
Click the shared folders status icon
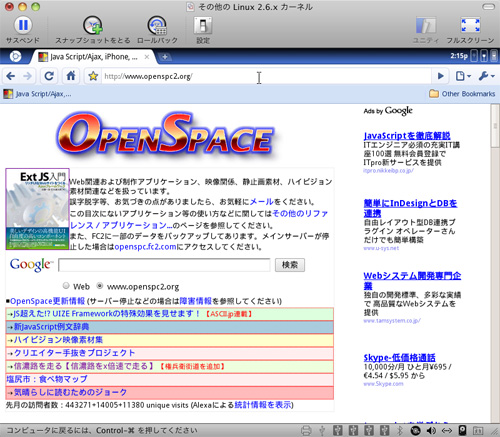coord(478,430)
